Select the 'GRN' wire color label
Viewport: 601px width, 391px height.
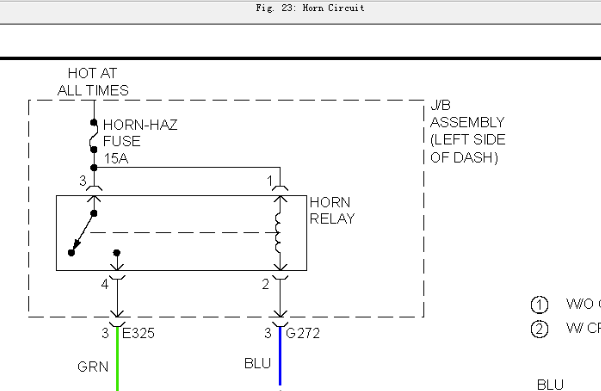coord(93,367)
